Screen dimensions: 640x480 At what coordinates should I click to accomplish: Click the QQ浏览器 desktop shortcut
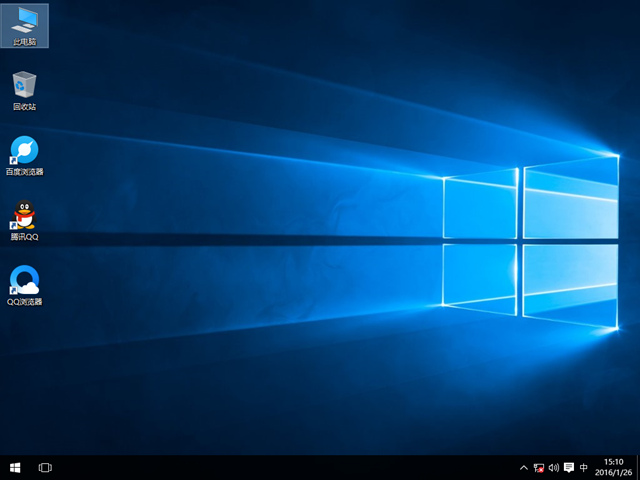click(x=25, y=280)
